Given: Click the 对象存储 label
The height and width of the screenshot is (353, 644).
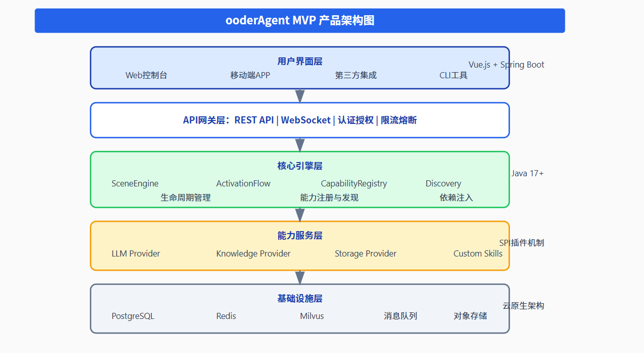Looking at the screenshot, I should [470, 316].
